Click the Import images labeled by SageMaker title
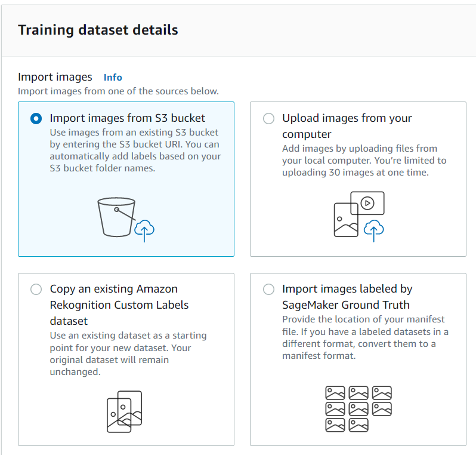The image size is (476, 455). (347, 297)
